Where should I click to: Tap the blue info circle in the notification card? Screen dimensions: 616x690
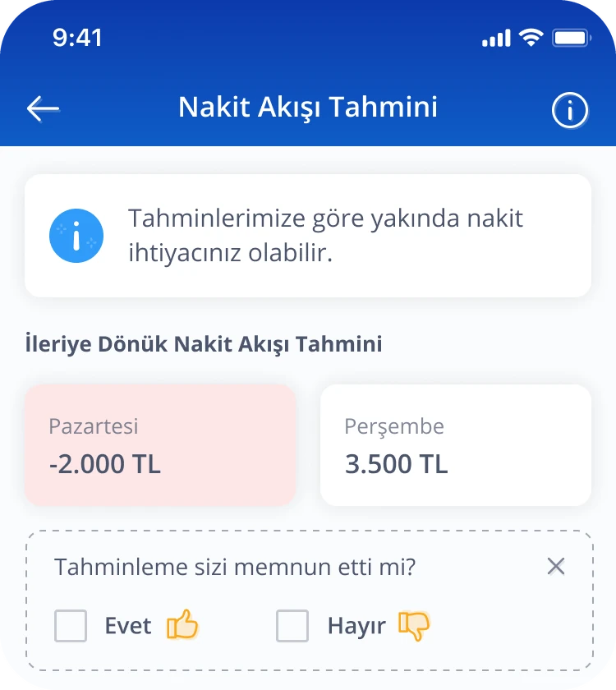[76, 236]
